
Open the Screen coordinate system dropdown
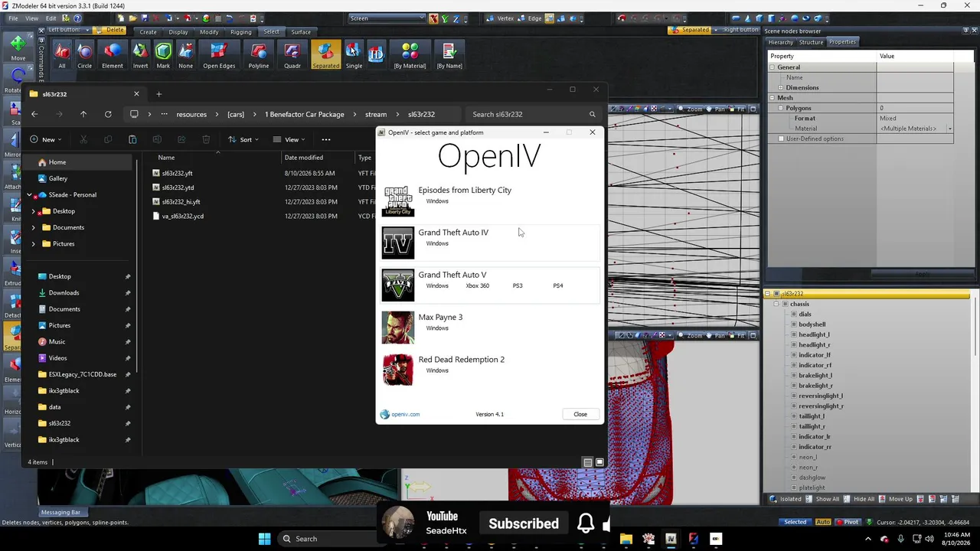pyautogui.click(x=387, y=18)
